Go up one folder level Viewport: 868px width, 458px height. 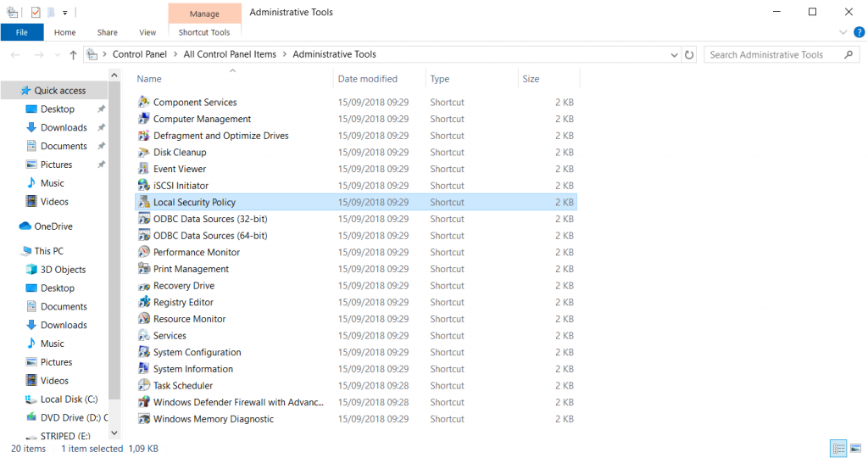pyautogui.click(x=73, y=54)
